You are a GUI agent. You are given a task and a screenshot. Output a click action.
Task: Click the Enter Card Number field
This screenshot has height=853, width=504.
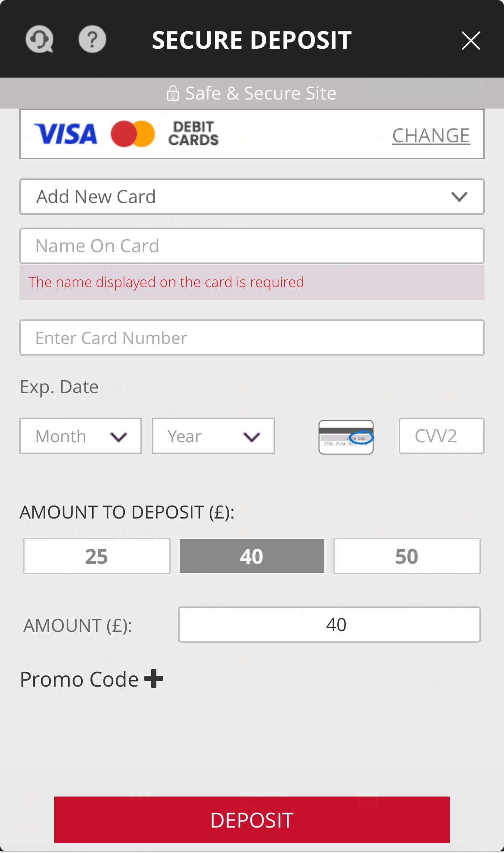252,337
